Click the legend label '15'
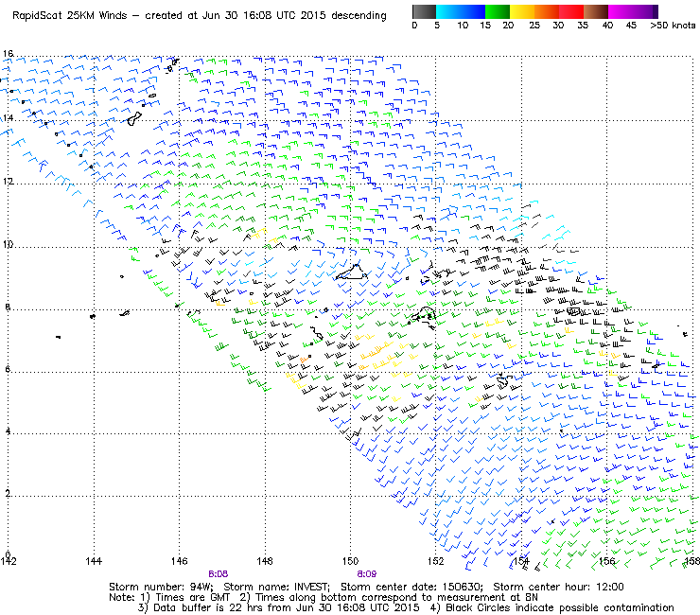The height and width of the screenshot is (615, 700). (x=485, y=26)
